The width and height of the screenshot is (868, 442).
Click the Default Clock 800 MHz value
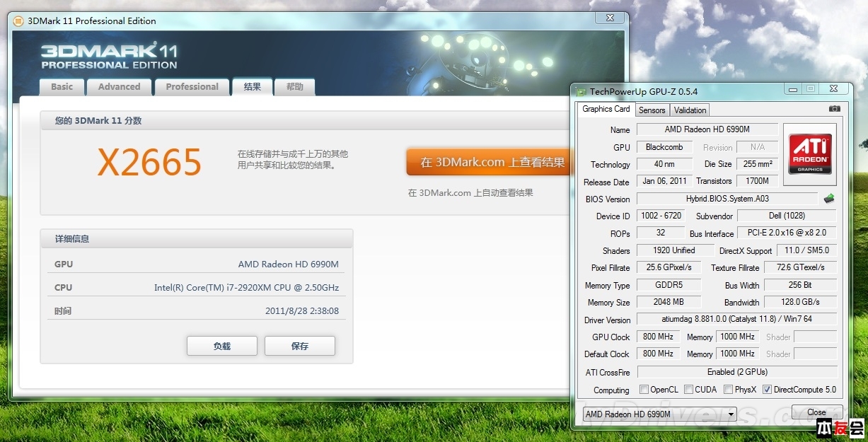click(x=658, y=354)
